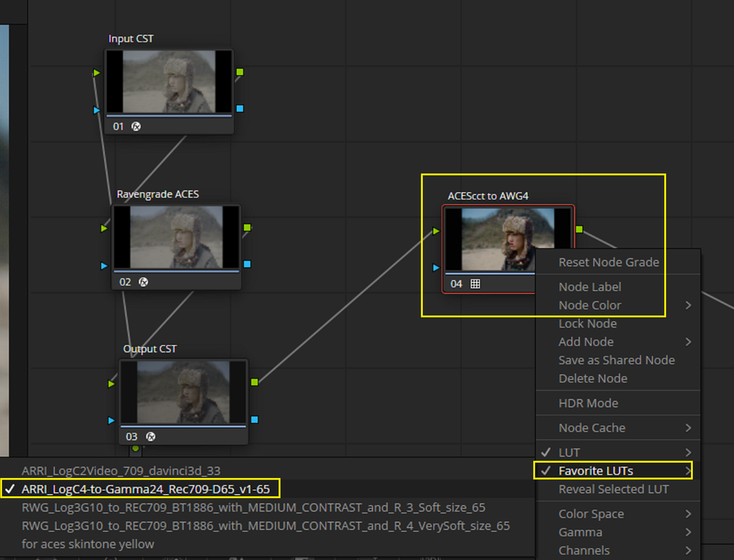Click Output CST node's green RGB output square
Viewport: 734px width, 560px height.
pos(255,382)
